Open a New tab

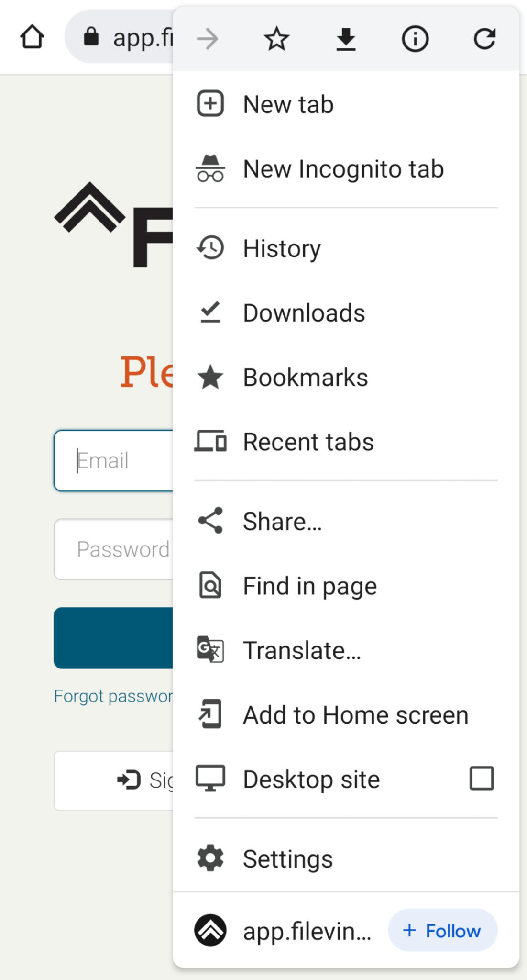pos(288,104)
